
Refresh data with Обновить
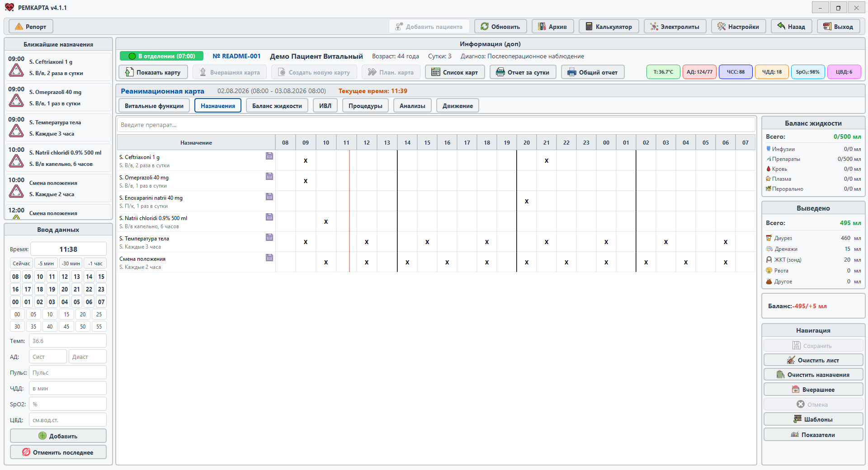pos(500,27)
